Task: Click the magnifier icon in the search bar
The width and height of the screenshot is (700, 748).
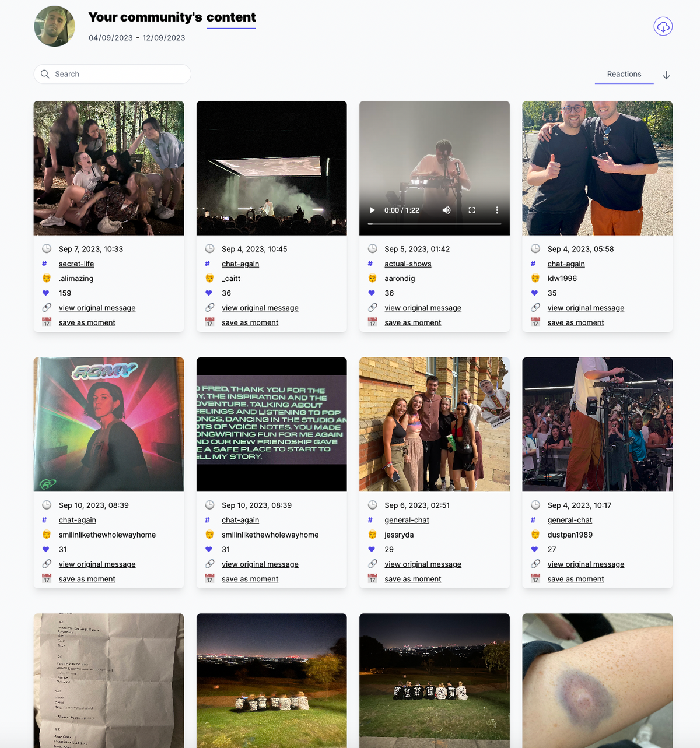Action: pyautogui.click(x=45, y=74)
